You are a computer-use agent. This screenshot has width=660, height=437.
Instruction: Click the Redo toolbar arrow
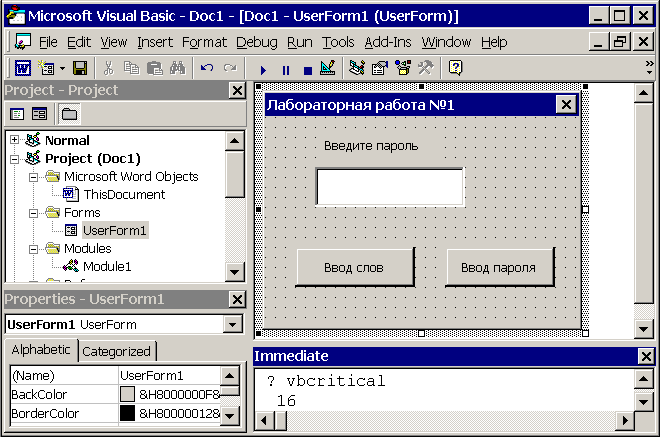(x=230, y=68)
